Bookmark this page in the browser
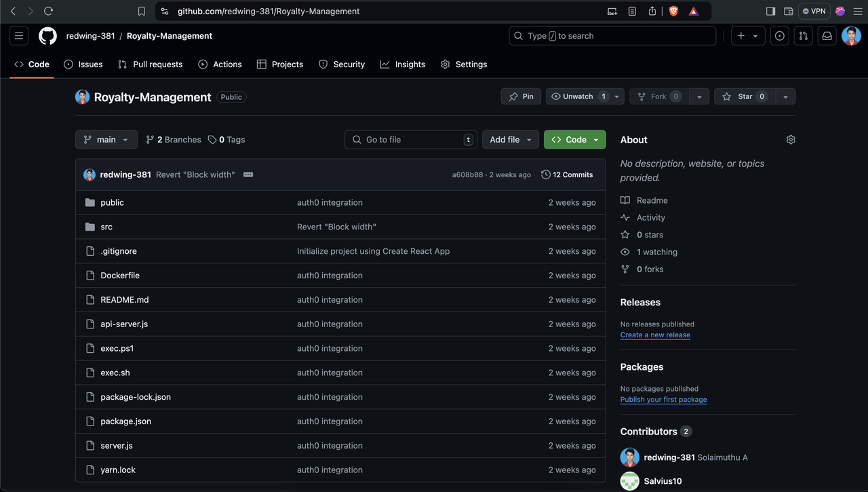Image resolution: width=868 pixels, height=492 pixels. pyautogui.click(x=141, y=11)
